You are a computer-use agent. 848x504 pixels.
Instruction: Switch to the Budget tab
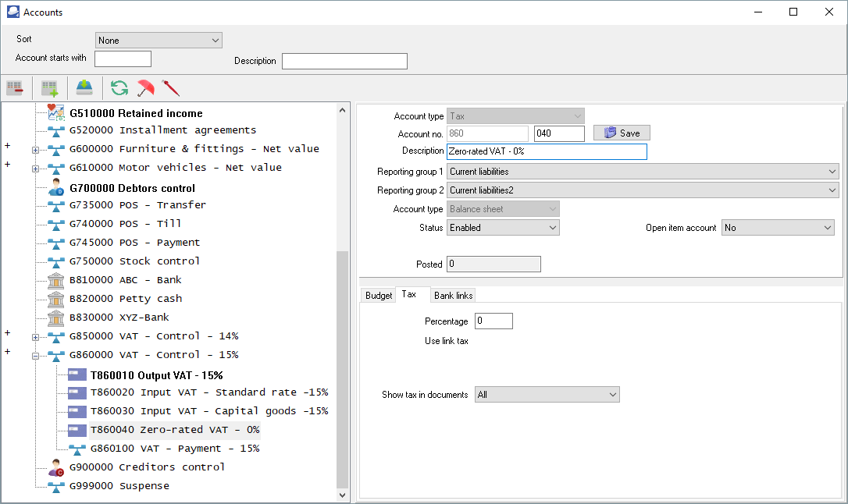[x=379, y=296]
